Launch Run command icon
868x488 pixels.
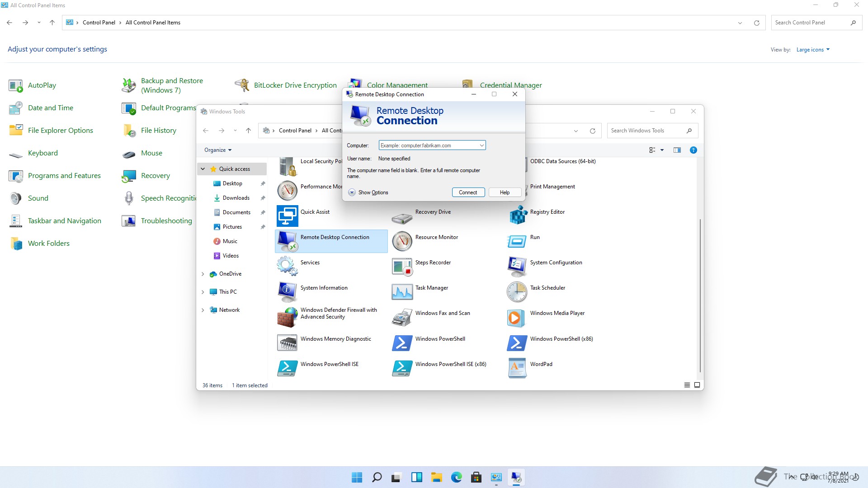(x=517, y=241)
